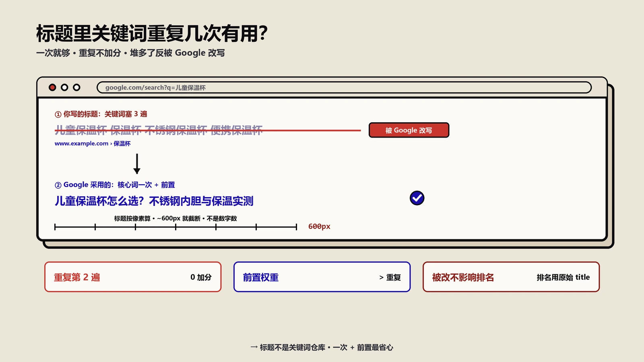
Task: Click the pixel ruler scale line
Action: [x=175, y=227]
